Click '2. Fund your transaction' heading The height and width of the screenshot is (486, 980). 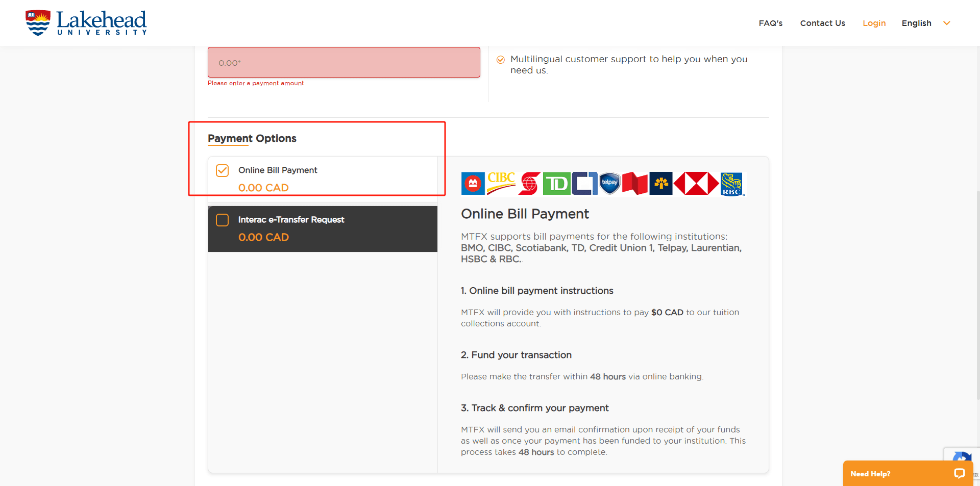(516, 355)
